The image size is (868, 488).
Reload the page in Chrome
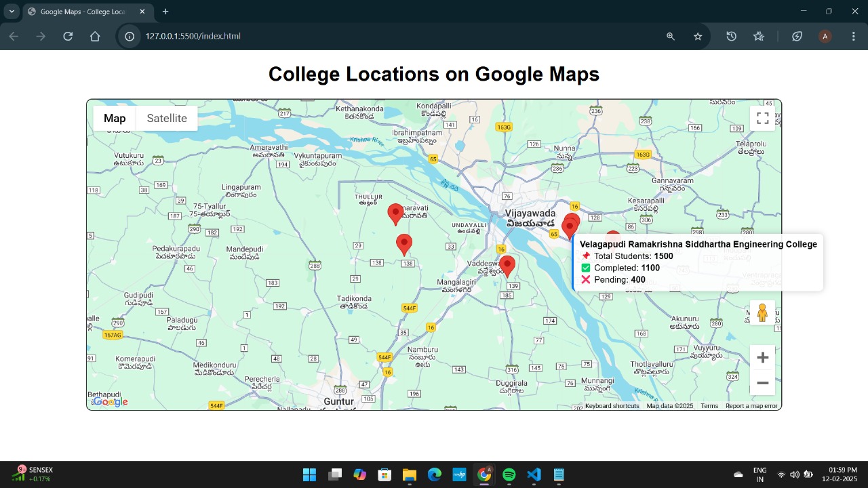coord(68,37)
